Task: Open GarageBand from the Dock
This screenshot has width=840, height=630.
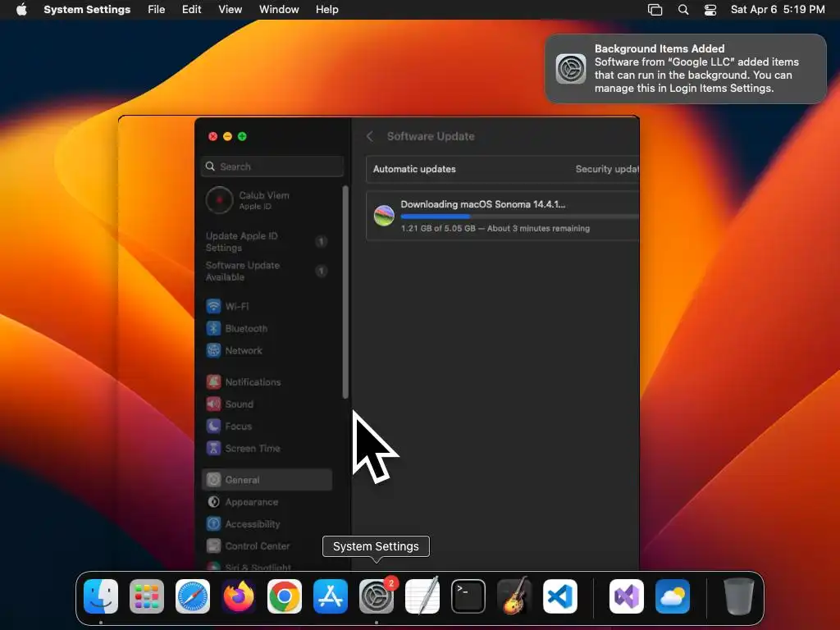Action: pyautogui.click(x=514, y=596)
